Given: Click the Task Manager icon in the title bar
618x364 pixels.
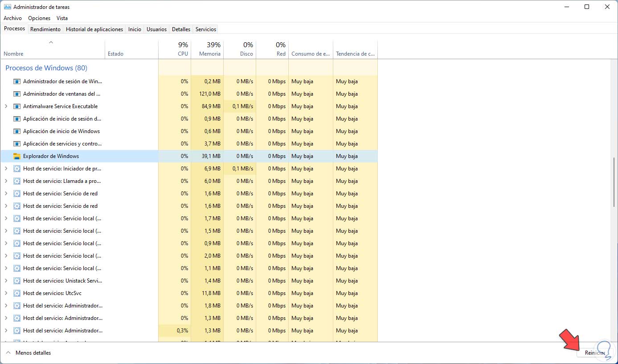Looking at the screenshot, I should coord(7,7).
